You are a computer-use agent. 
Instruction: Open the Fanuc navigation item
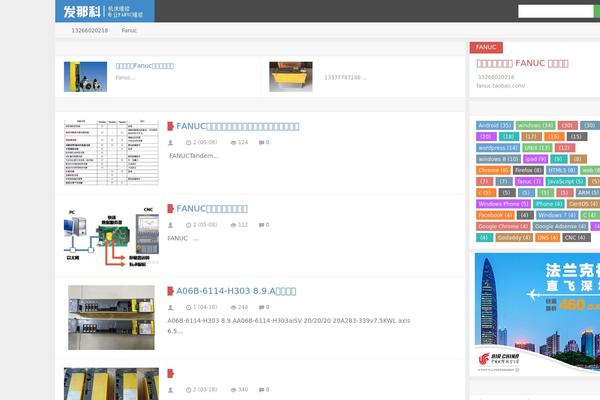(x=129, y=30)
